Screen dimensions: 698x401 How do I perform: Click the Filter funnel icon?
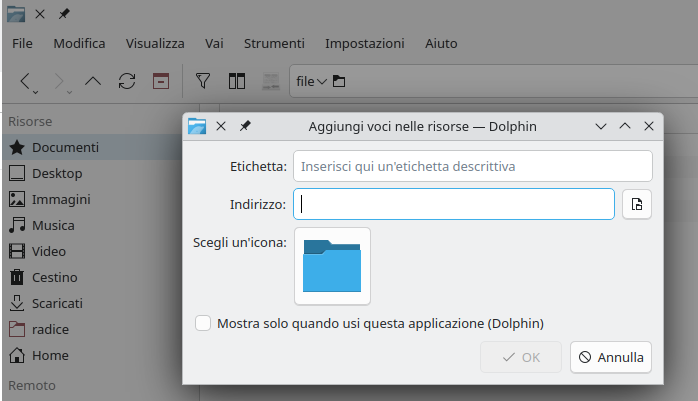pyautogui.click(x=203, y=81)
